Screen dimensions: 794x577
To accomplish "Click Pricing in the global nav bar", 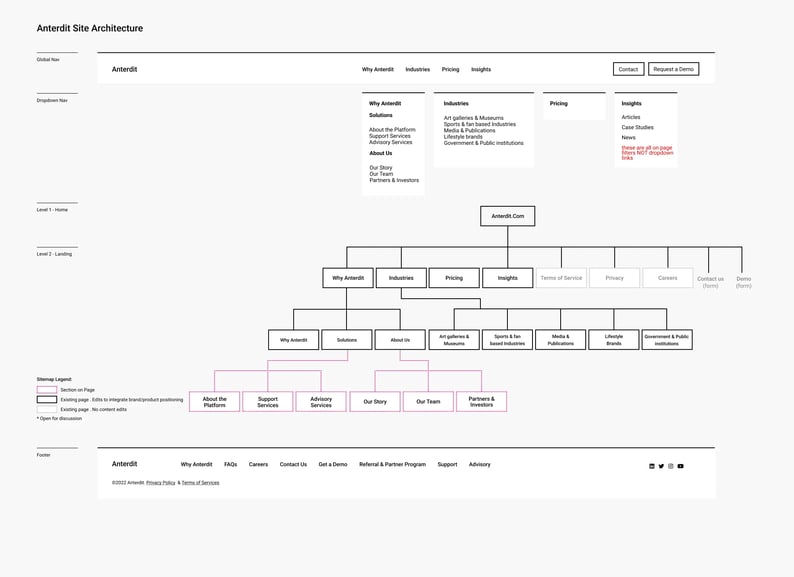I will click(x=450, y=69).
